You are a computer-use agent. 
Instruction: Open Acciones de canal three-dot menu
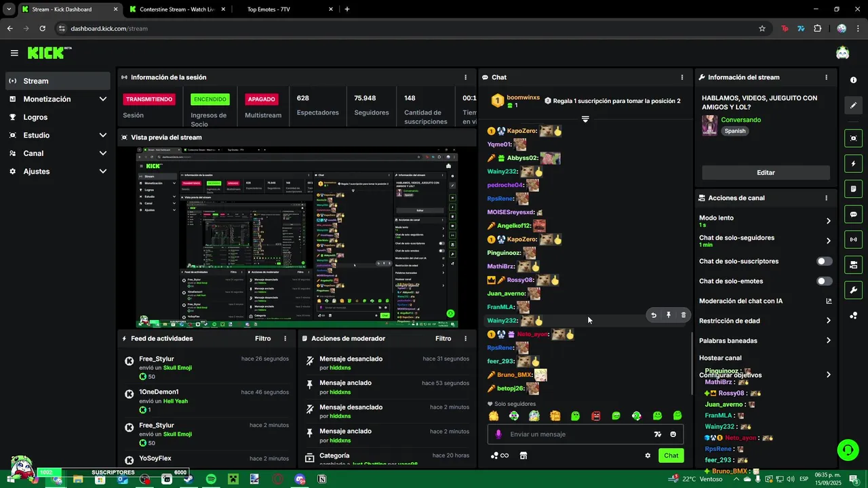tap(826, 198)
